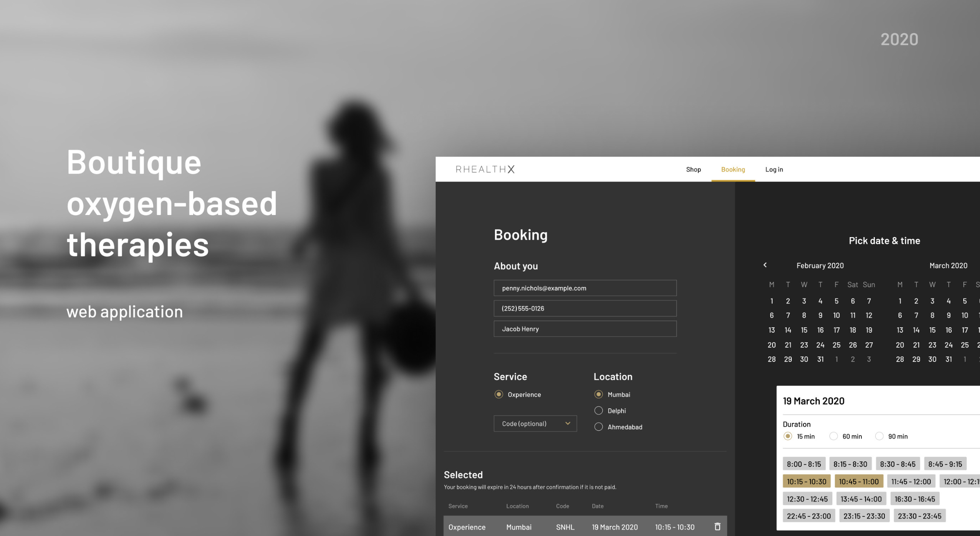The width and height of the screenshot is (980, 536).
Task: Select February 14 in the calendar
Action: 788,330
